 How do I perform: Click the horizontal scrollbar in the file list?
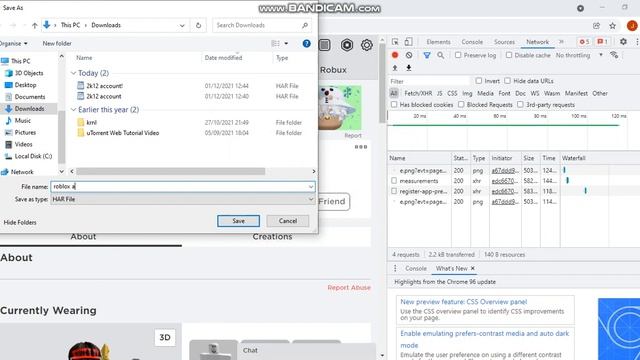[x=170, y=171]
